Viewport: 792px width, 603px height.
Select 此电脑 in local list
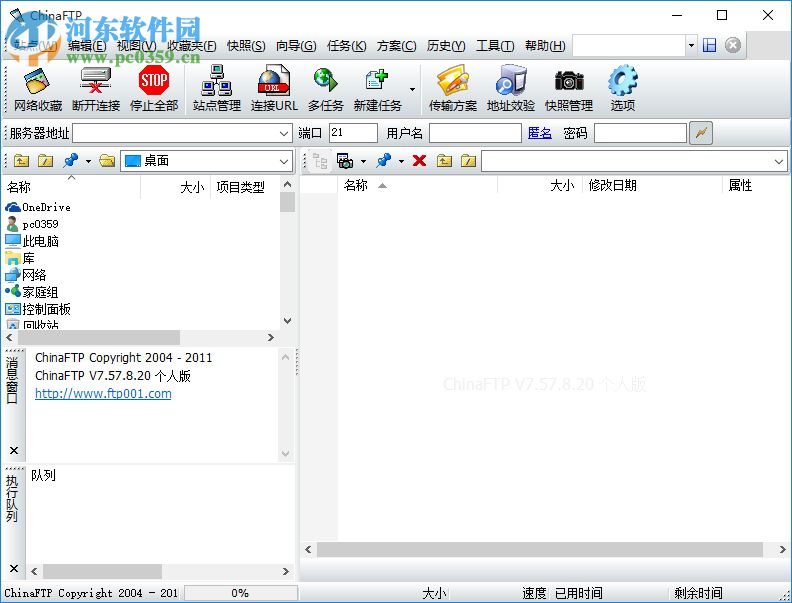click(x=32, y=241)
